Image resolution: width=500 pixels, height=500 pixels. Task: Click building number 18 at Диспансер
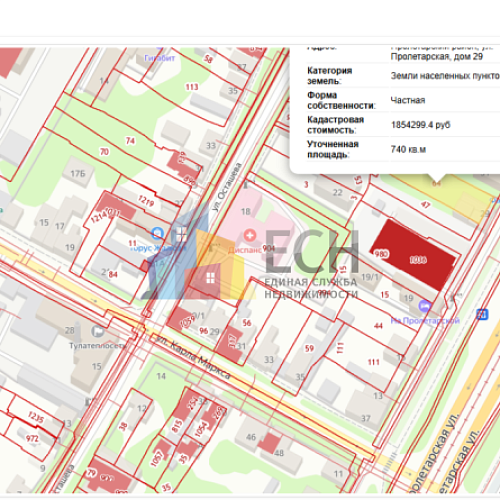245,211
